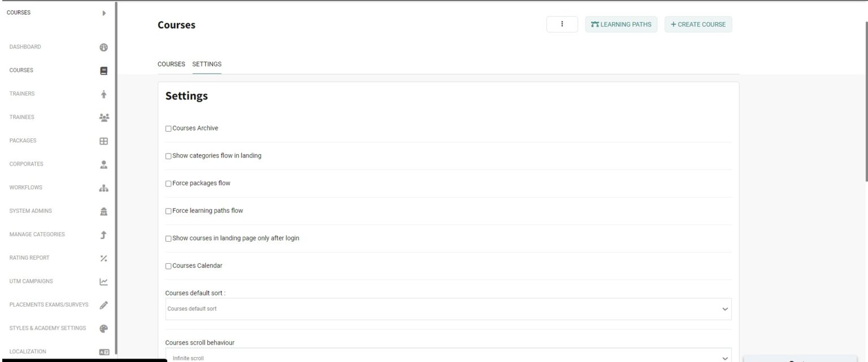This screenshot has height=362, width=868.
Task: Open the three-dot options menu
Action: (562, 24)
